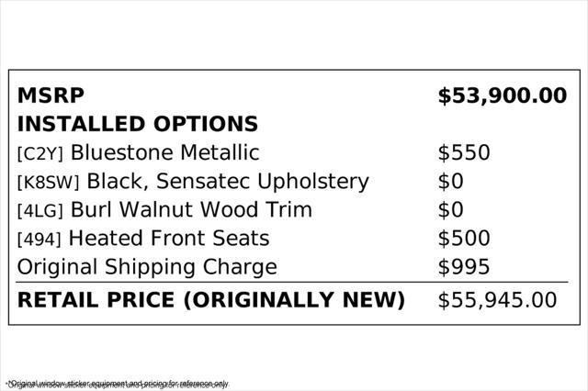Select the $550 Bluestone Metallic price
This screenshot has width=588, height=391.
coord(464,153)
